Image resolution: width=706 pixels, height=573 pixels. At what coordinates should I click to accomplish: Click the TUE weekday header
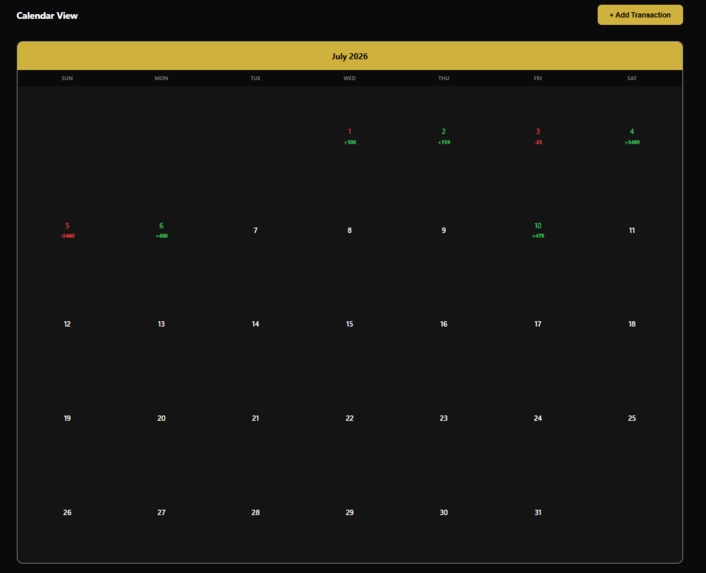coord(255,78)
